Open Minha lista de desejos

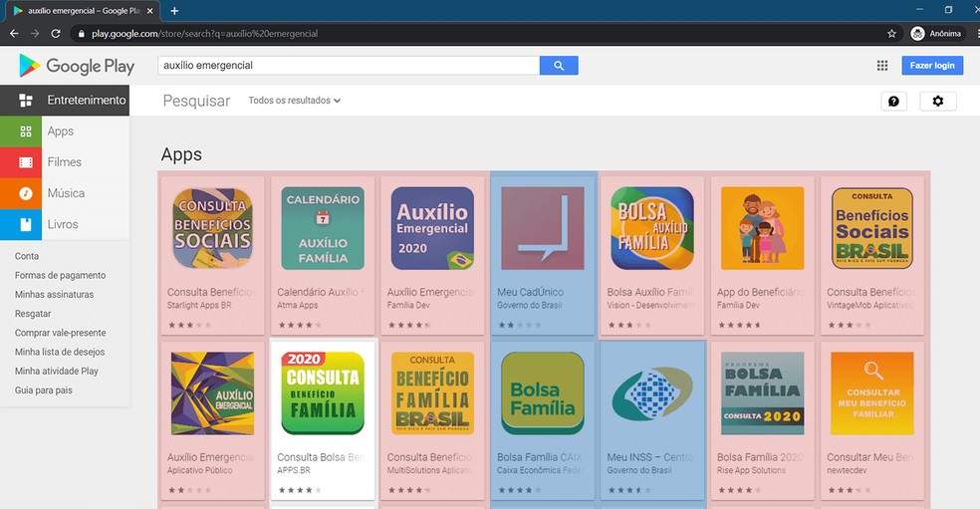point(60,352)
